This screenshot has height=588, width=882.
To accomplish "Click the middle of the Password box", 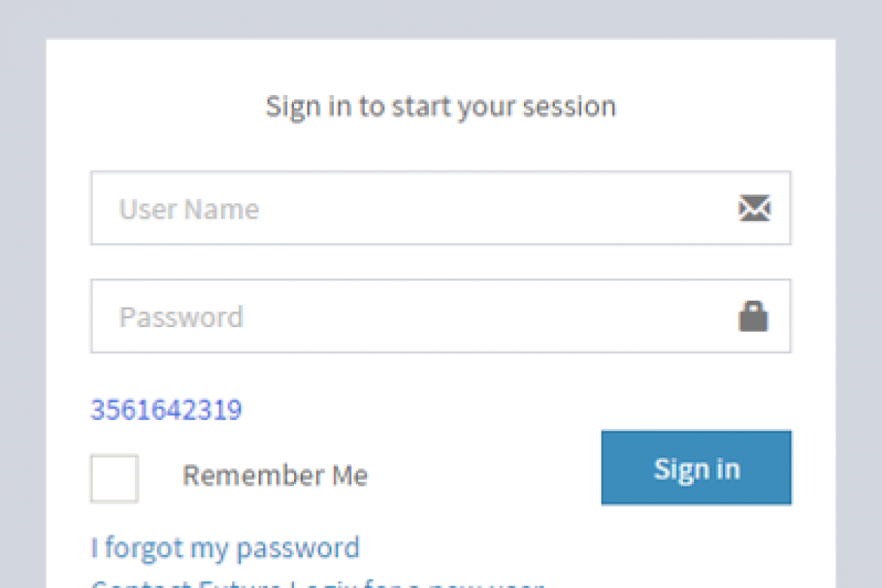I will pos(441,317).
